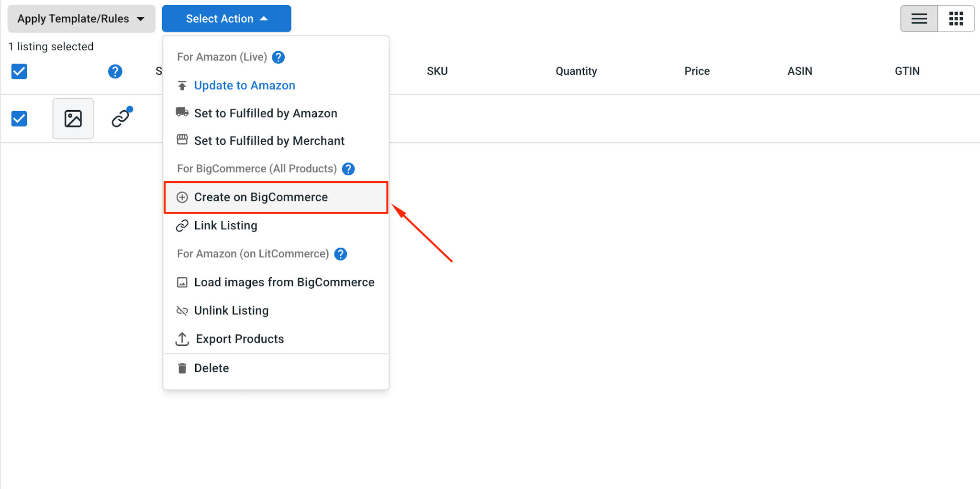This screenshot has height=489, width=980.
Task: Collapse the Select Action dropdown
Action: click(x=226, y=19)
